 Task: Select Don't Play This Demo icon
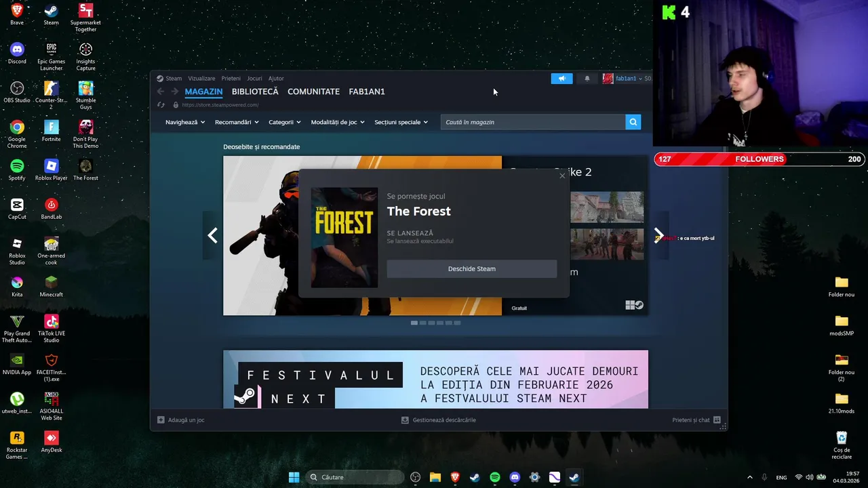(x=85, y=134)
